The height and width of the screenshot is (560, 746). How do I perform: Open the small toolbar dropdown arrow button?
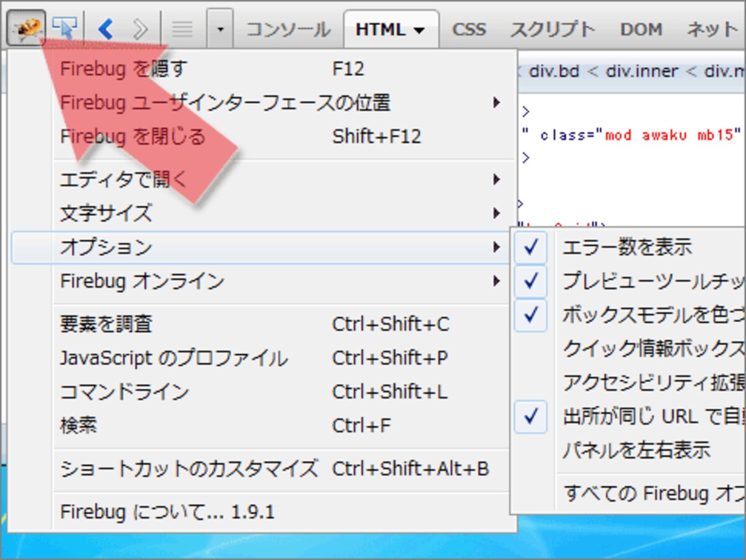[x=220, y=29]
